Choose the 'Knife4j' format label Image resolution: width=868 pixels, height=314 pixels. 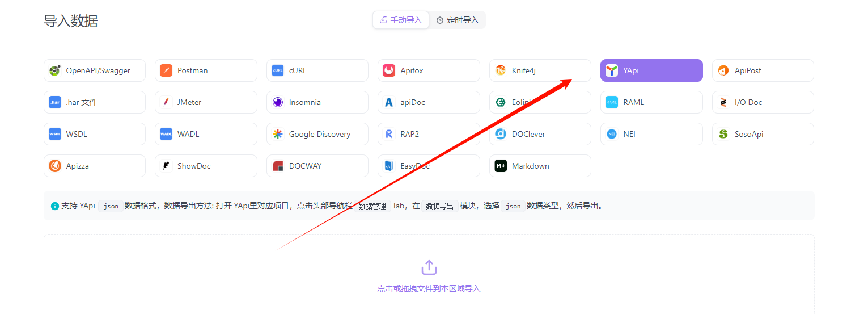click(524, 70)
